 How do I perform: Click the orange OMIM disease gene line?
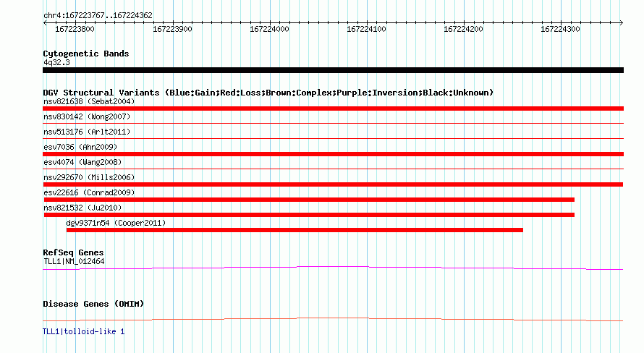(x=333, y=319)
